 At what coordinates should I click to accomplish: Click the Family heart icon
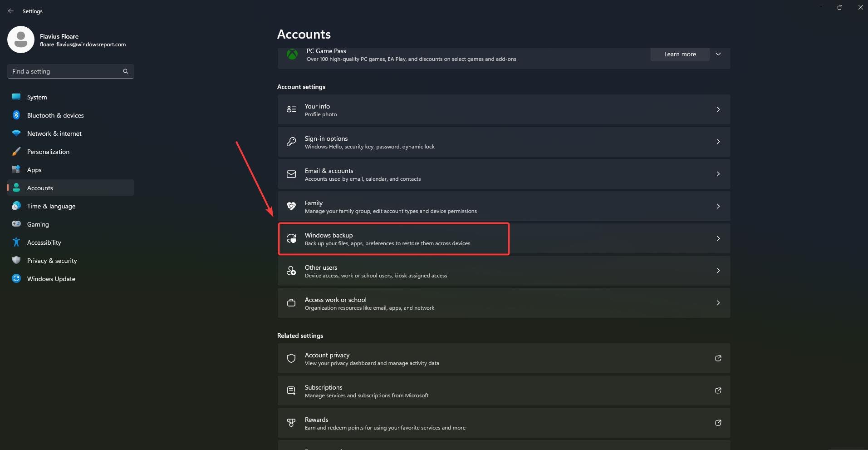click(291, 206)
